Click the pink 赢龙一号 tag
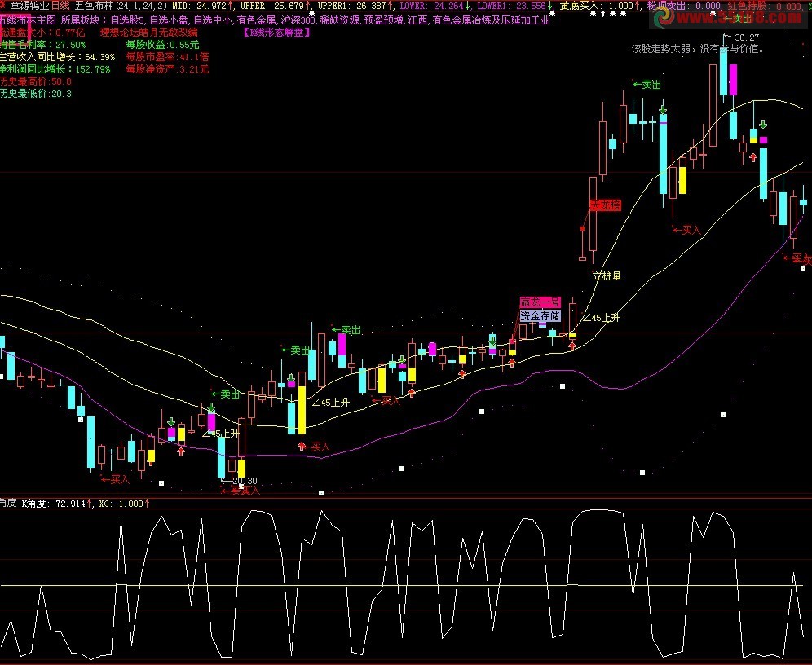Image resolution: width=812 pixels, height=665 pixels. click(x=540, y=302)
